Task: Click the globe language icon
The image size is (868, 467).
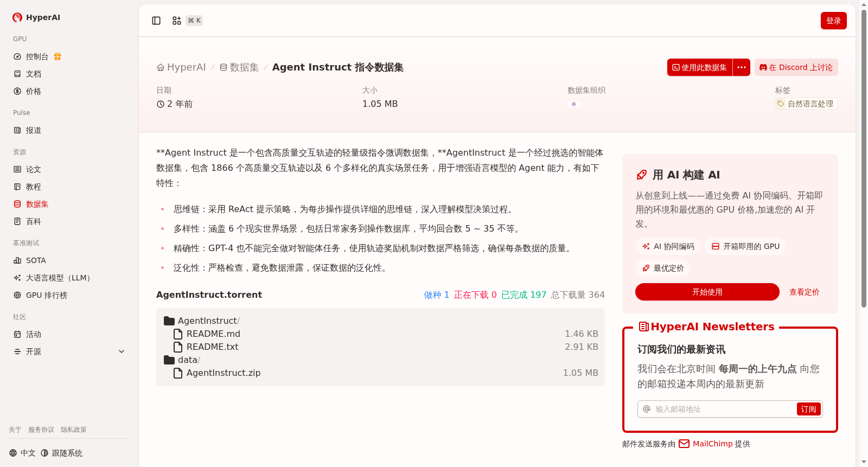Action: (13, 453)
